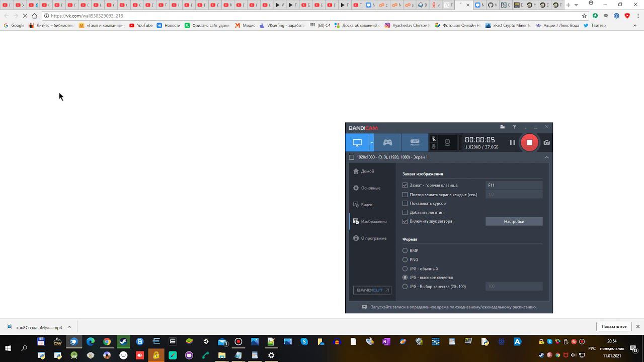
Task: Go to Chrome home page
Action: (34, 16)
